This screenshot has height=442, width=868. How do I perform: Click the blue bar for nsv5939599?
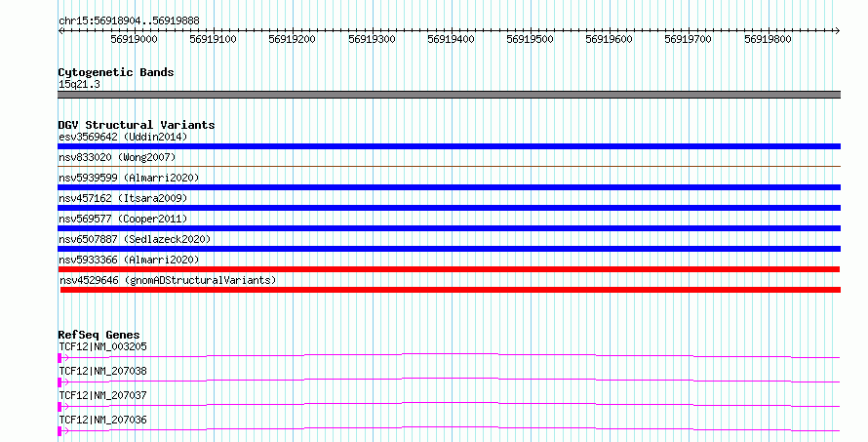pyautogui.click(x=449, y=187)
